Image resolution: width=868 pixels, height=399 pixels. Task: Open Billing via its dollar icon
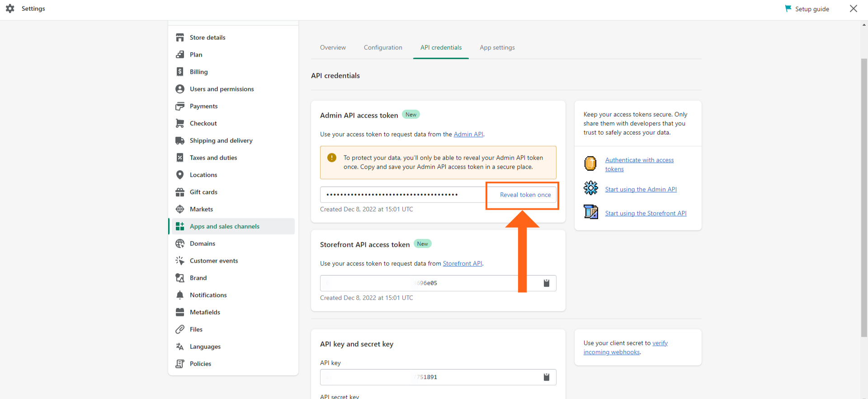coord(180,72)
